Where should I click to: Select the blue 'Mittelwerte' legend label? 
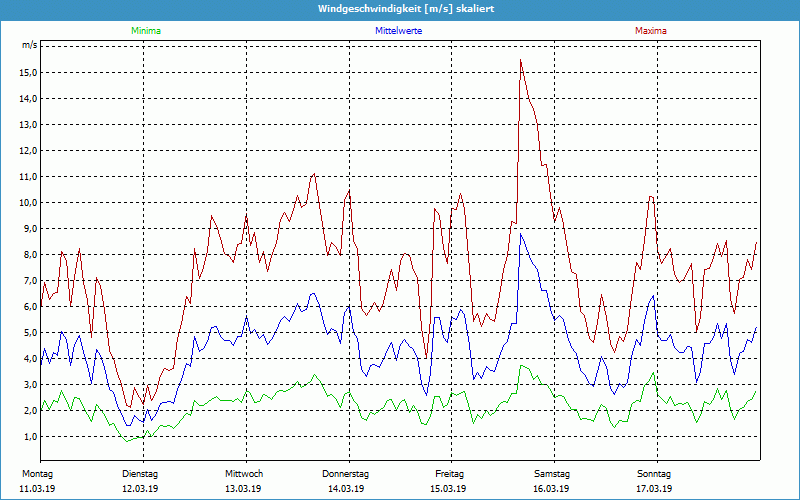click(x=398, y=31)
